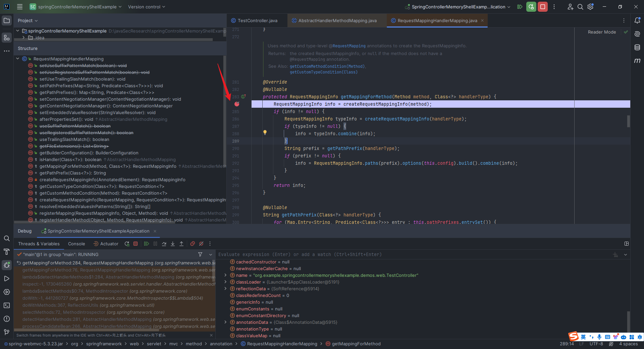Select getPathPrefix(Class<?>): String in Structure
Image resolution: width=644 pixels, height=349 pixels.
click(72, 173)
